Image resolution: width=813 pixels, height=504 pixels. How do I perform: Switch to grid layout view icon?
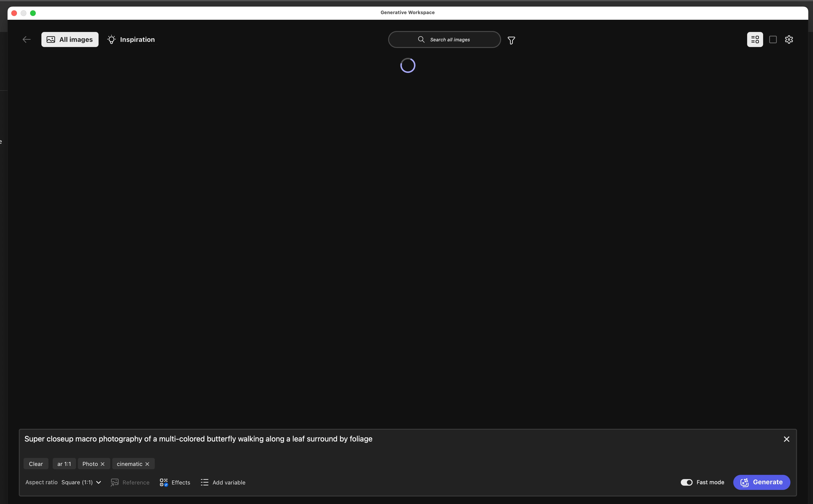tap(755, 40)
